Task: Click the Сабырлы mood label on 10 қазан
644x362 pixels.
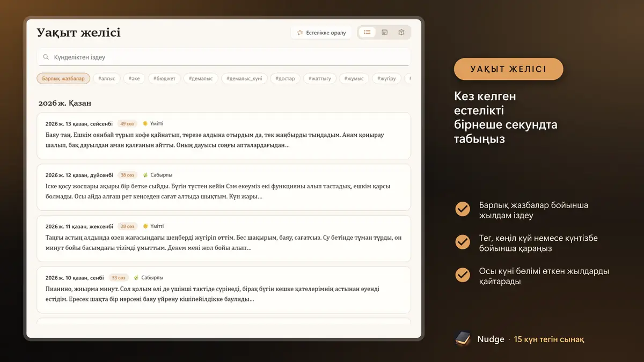Action: tap(152, 278)
